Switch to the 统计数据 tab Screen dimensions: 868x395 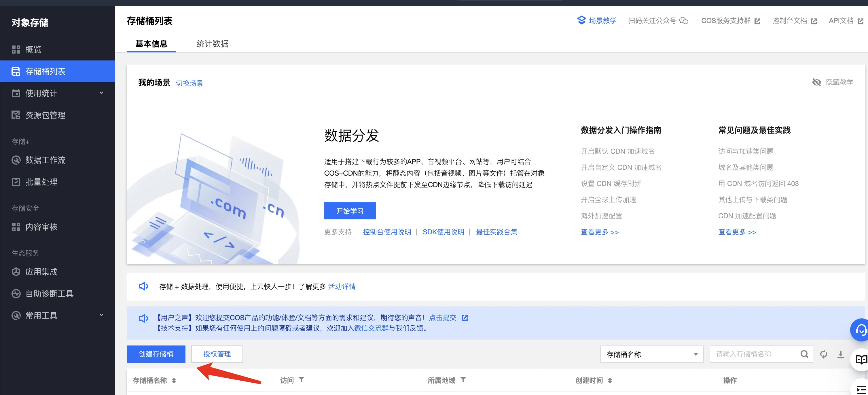point(212,44)
